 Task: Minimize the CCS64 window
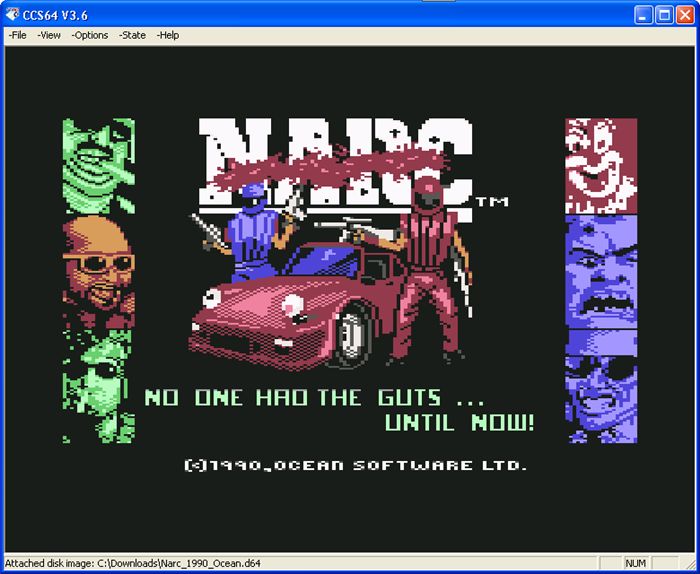click(x=643, y=15)
